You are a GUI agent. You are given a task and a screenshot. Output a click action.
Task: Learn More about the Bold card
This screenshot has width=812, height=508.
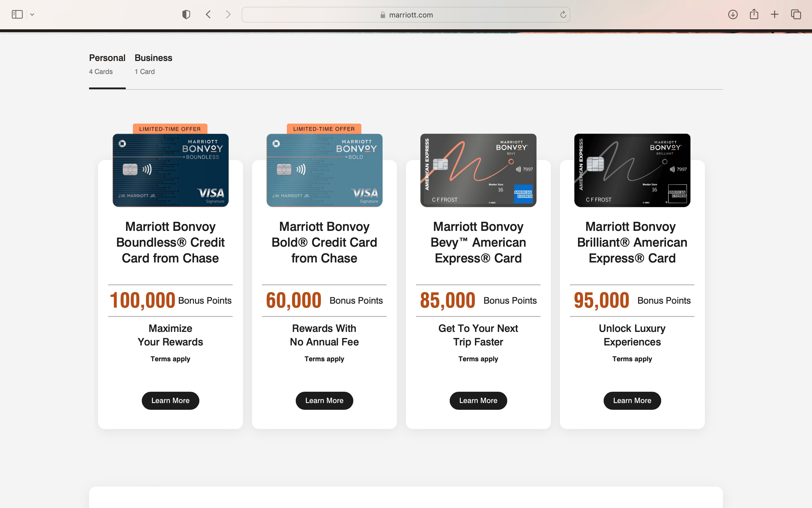click(324, 400)
